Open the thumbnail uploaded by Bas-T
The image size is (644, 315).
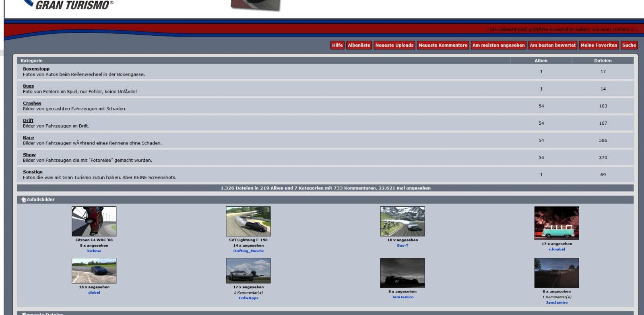(402, 221)
